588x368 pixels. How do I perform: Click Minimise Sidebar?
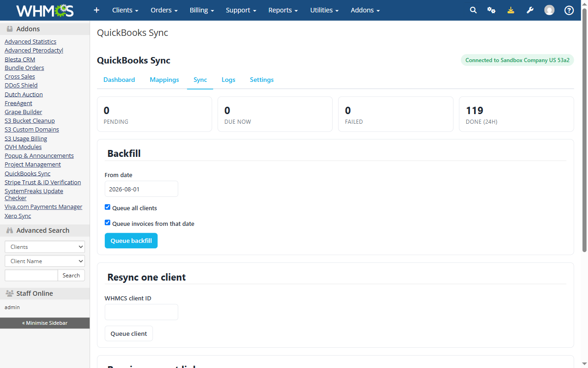coord(45,323)
